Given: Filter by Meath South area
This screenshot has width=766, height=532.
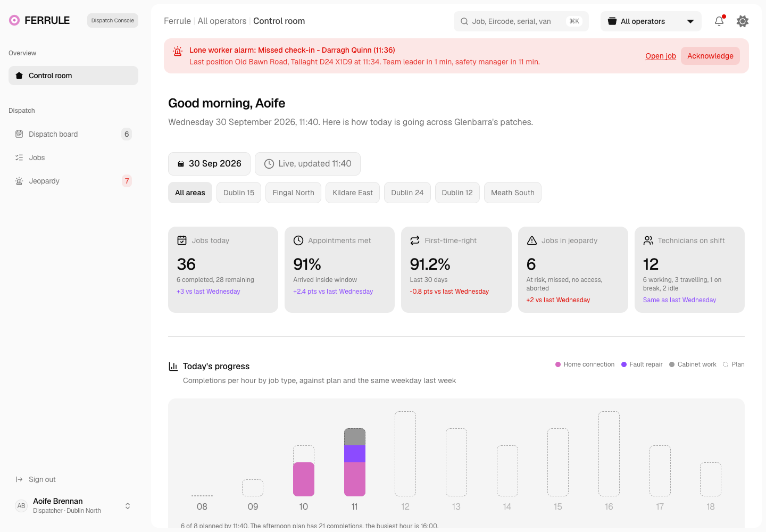Looking at the screenshot, I should tap(513, 193).
